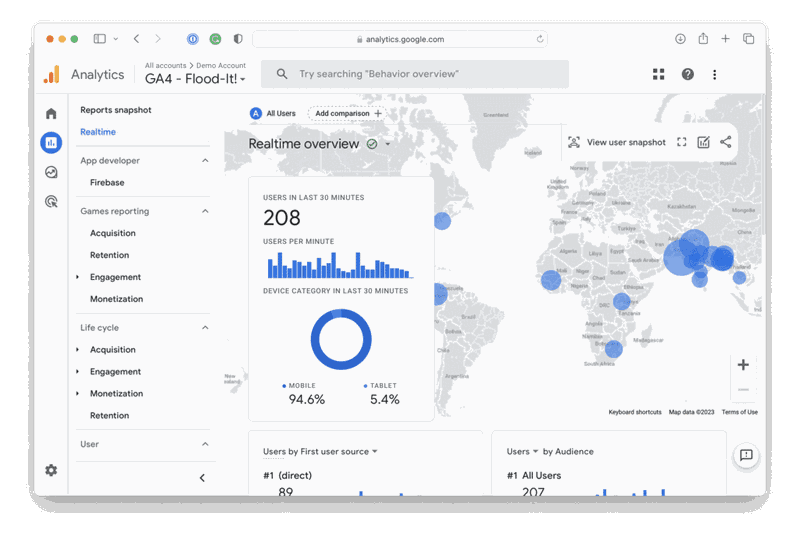Select Realtime in navigation
This screenshot has height=541, width=800.
click(x=98, y=132)
